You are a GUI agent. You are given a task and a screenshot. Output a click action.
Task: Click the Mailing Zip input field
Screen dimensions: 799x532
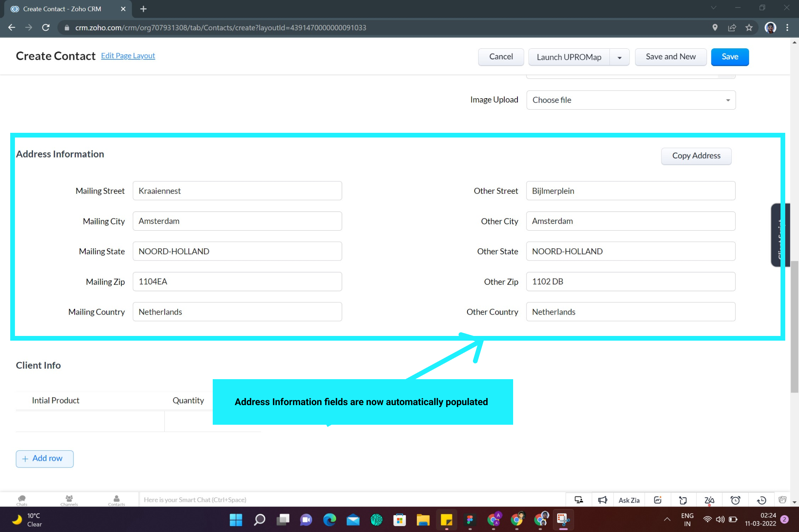point(237,281)
